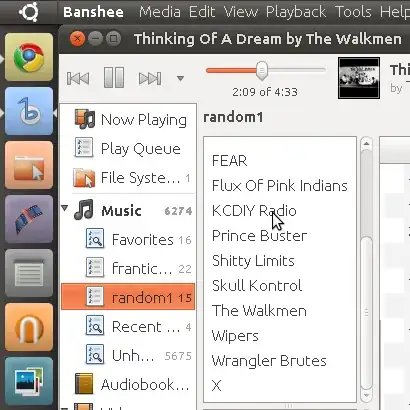Launch Google Chrome from the dock
The image size is (410, 410).
[29, 57]
